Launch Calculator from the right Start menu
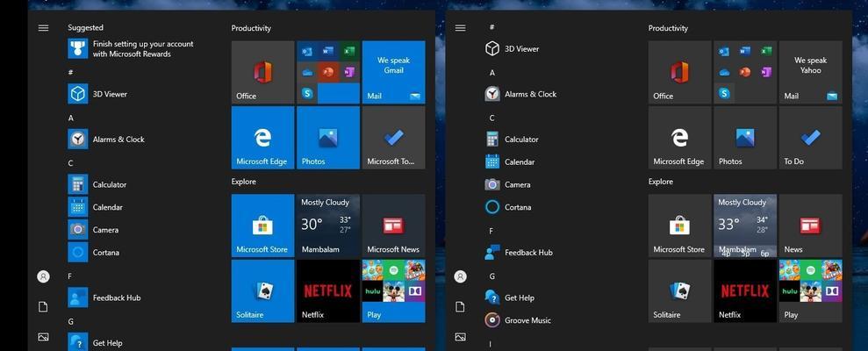 tap(512, 140)
